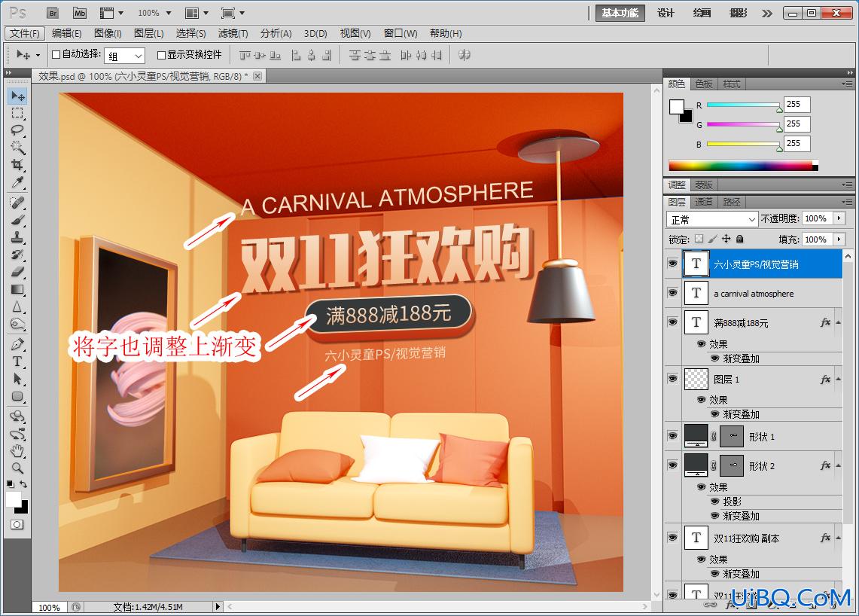859x616 pixels.
Task: Select the Magic Wand tool
Action: pyautogui.click(x=17, y=148)
